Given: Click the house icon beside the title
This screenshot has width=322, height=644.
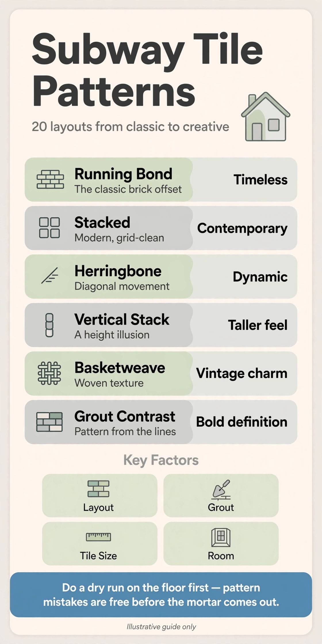Looking at the screenshot, I should 266,116.
